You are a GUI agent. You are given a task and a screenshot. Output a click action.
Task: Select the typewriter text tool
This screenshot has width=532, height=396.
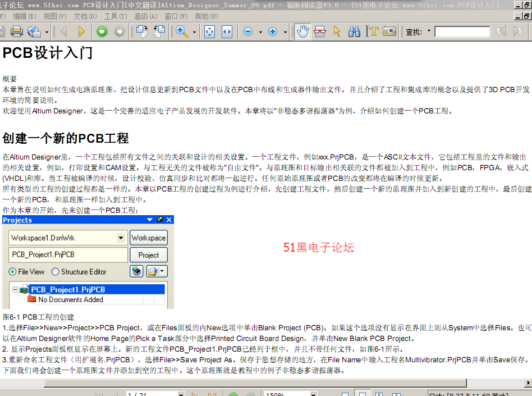click(372, 31)
